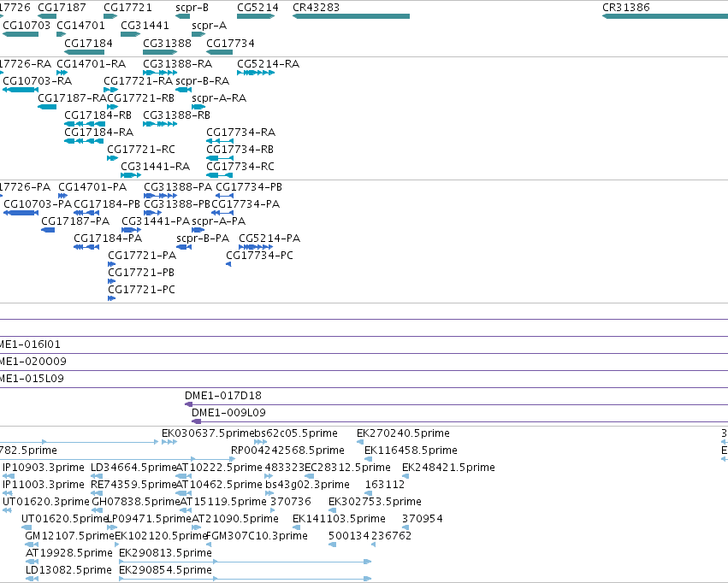Select protein CG17187-PA
Image resolution: width=728 pixels, height=583 pixels.
(48, 230)
